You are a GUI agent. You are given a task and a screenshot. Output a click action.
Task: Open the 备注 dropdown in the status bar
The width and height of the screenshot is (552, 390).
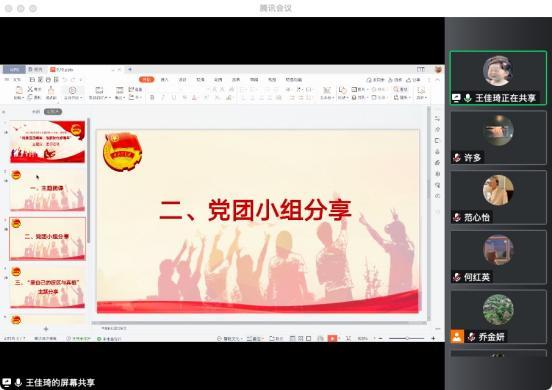(256, 338)
